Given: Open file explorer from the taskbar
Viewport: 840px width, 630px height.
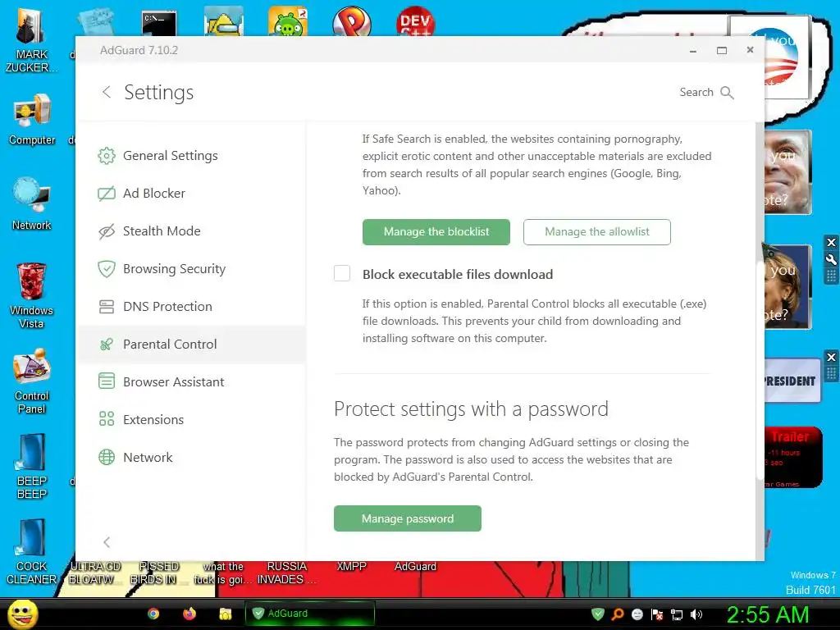Looking at the screenshot, I should pos(225,614).
